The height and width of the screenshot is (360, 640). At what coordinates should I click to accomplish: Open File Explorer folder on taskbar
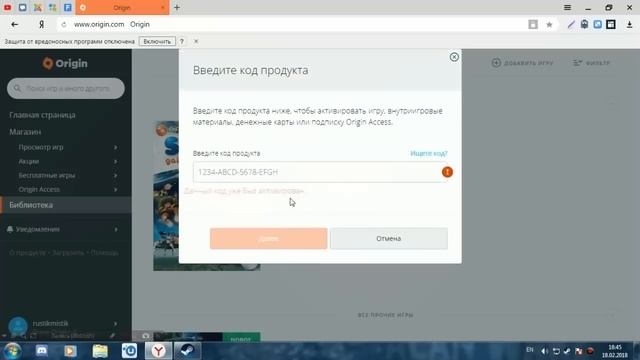100,351
